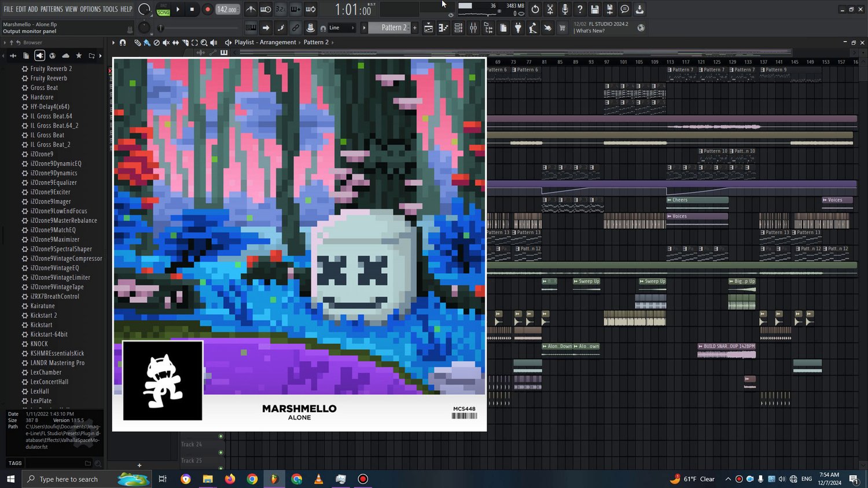
Task: Select the playlist mute tool icon
Action: 166,42
